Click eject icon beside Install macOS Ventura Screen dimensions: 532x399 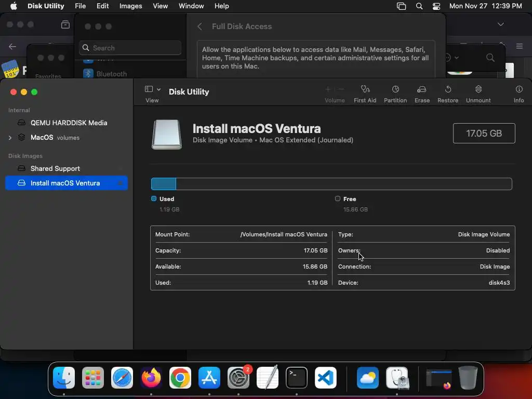[x=120, y=183]
